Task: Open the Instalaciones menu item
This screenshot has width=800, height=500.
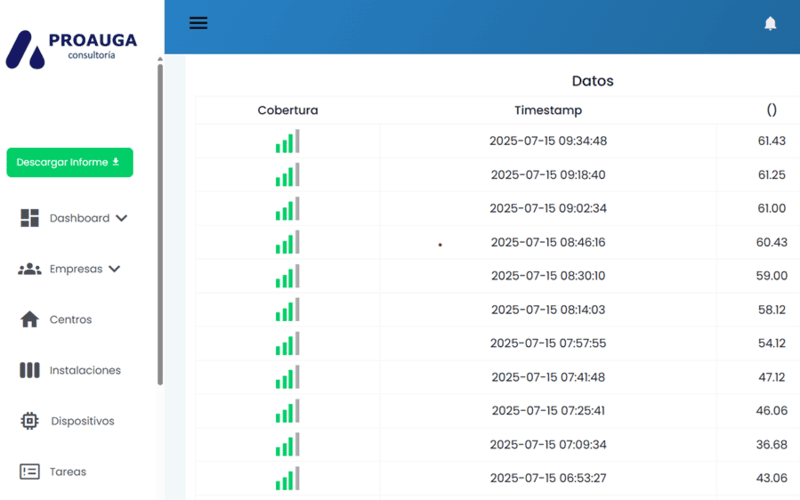Action: click(85, 370)
